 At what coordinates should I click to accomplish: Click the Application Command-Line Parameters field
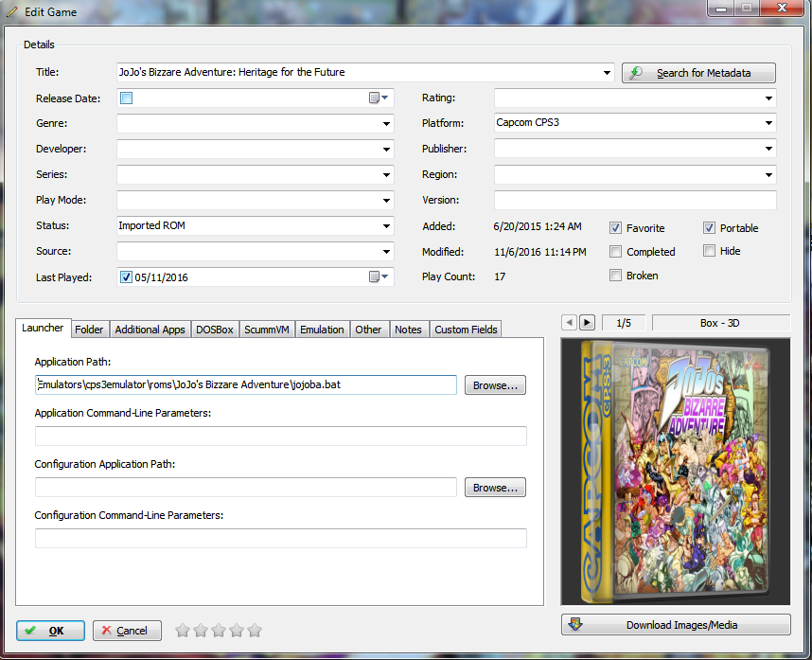click(281, 437)
